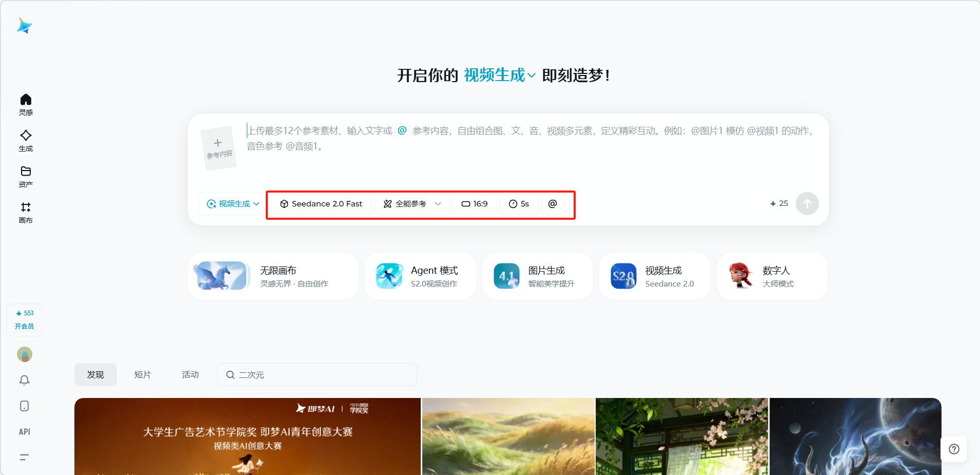Click the help question mark icon
The width and height of the screenshot is (980, 475).
coord(954,449)
